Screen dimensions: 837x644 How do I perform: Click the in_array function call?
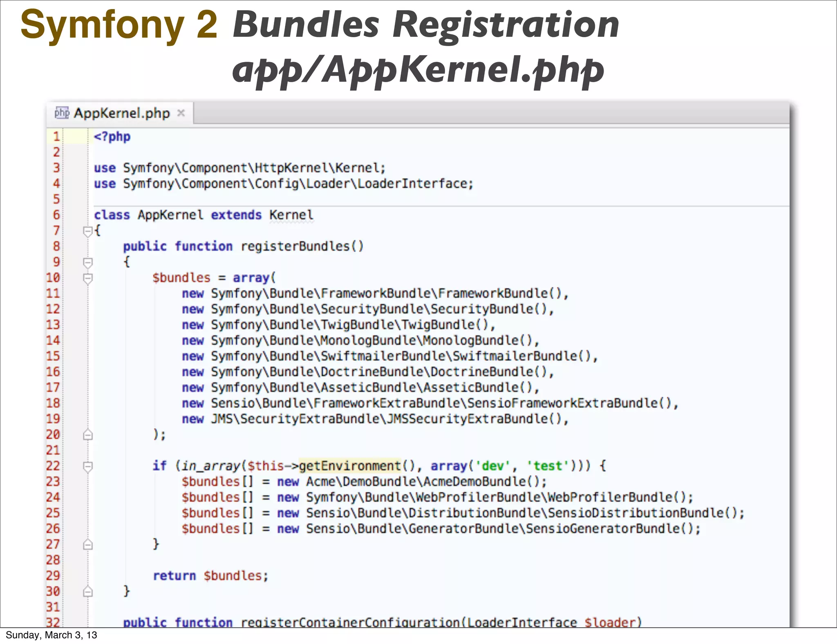[210, 466]
